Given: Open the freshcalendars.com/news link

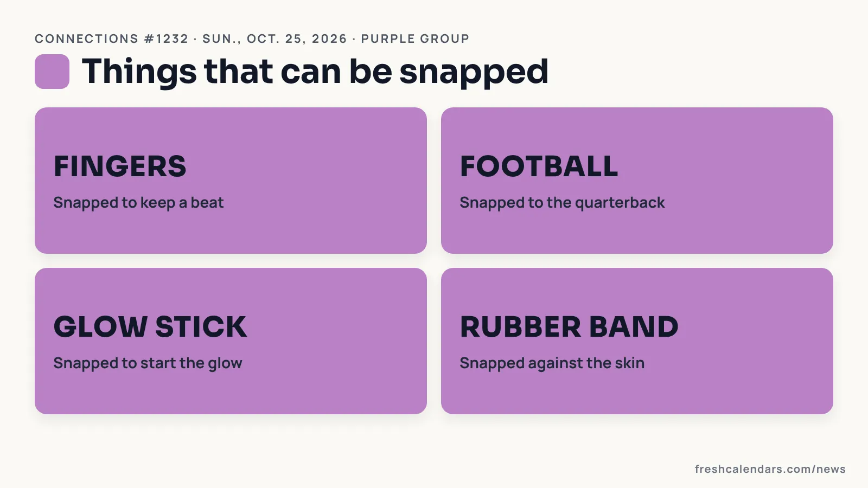Looking at the screenshot, I should (x=770, y=469).
